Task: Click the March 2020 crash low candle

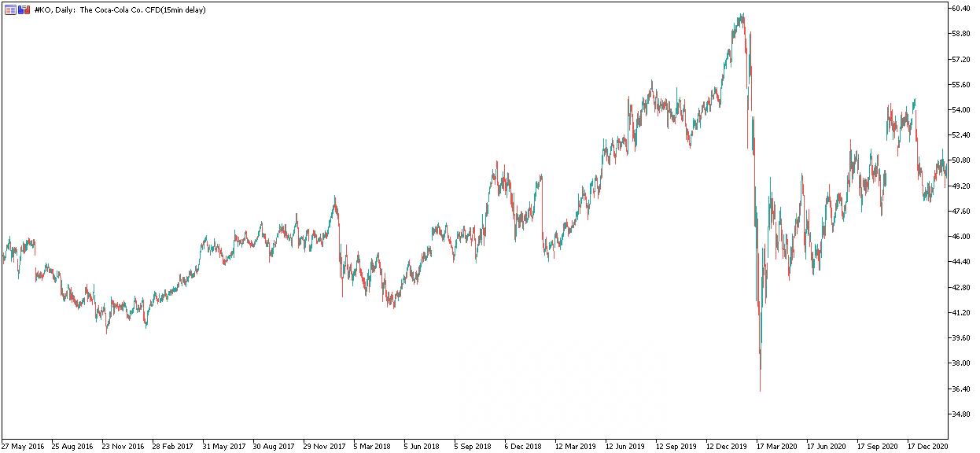Action: click(x=760, y=370)
